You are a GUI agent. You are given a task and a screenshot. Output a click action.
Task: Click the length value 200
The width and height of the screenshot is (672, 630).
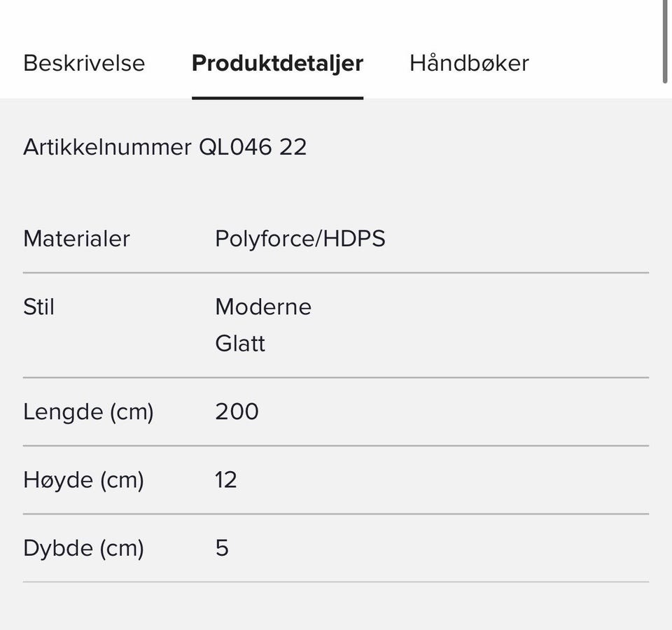coord(237,411)
